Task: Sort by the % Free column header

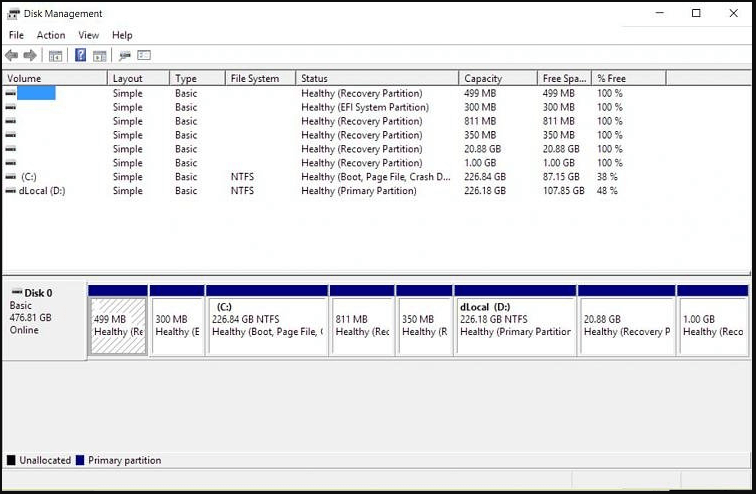Action: (629, 78)
